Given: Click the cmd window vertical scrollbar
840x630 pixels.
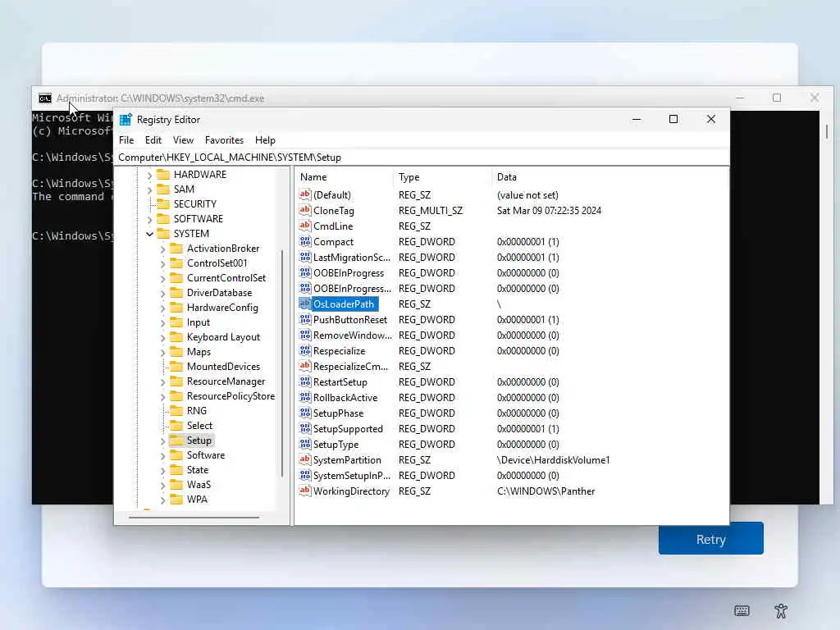Looking at the screenshot, I should click(827, 131).
